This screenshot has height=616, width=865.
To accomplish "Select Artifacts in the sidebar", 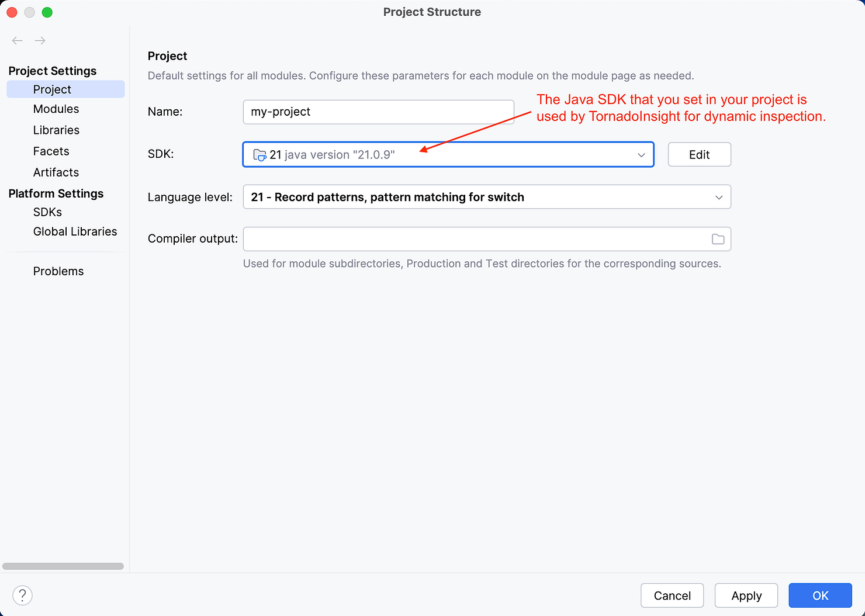I will (56, 172).
